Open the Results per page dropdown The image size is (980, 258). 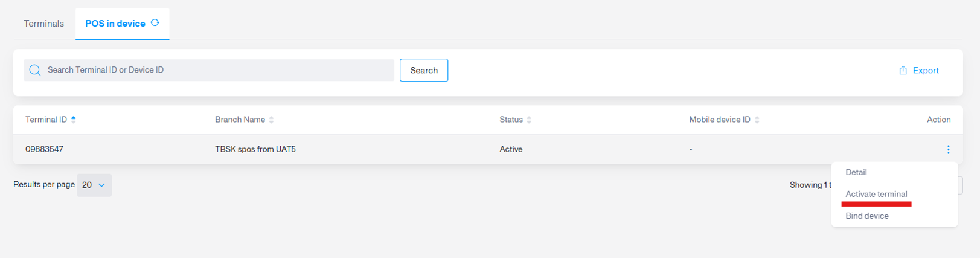(x=94, y=185)
